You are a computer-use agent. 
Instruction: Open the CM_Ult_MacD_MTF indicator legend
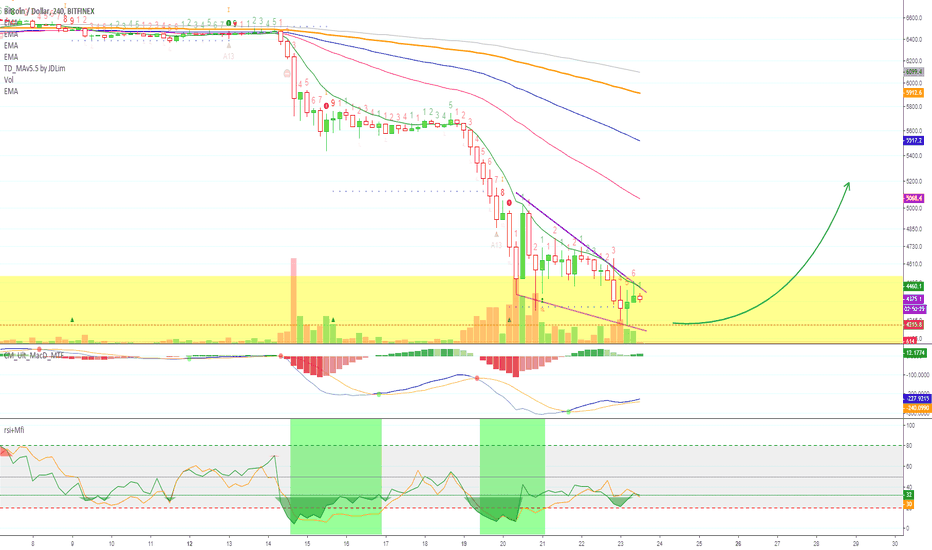pos(33,355)
